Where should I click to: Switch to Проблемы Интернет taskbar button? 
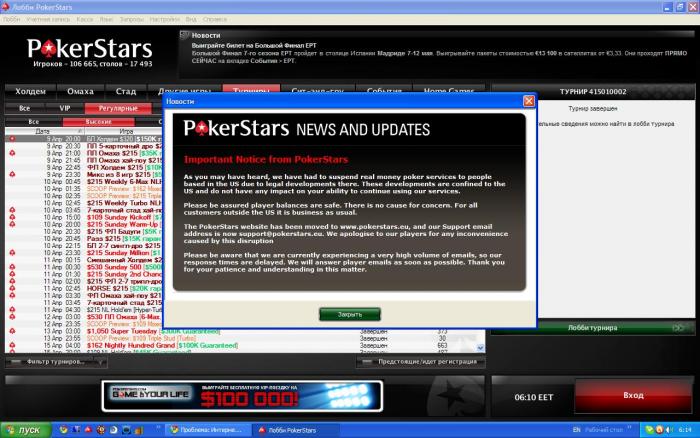(208, 430)
